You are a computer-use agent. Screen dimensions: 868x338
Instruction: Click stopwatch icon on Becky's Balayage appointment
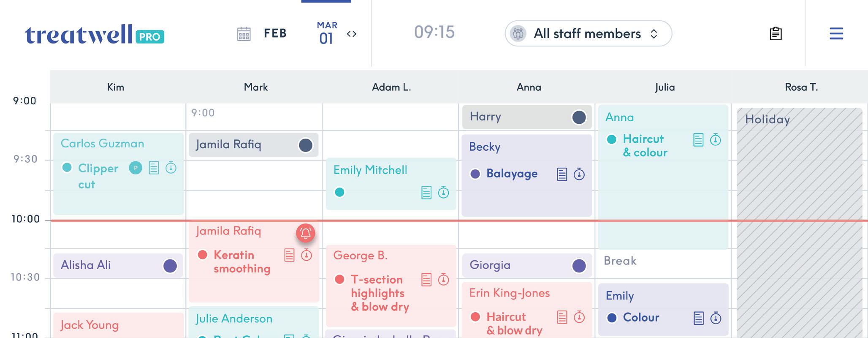[x=579, y=174]
